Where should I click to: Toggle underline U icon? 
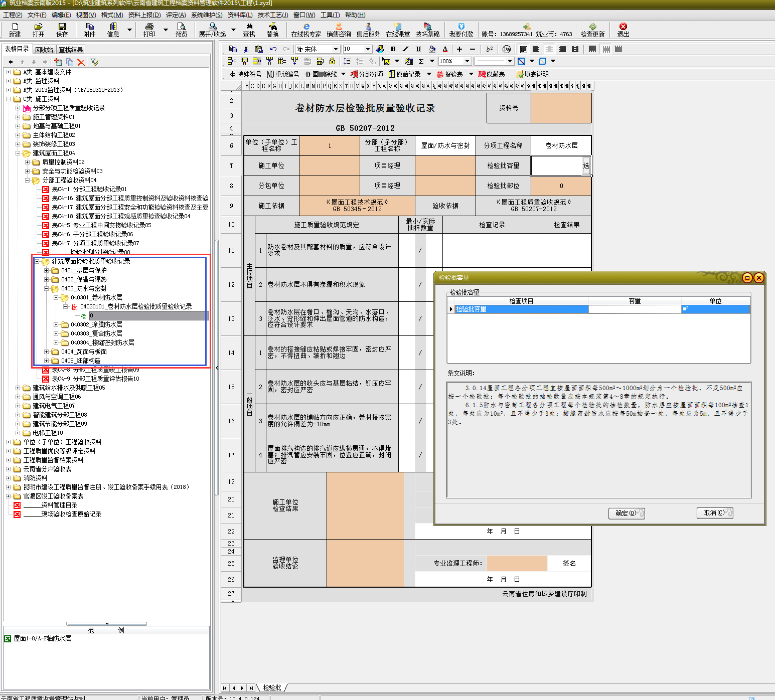click(418, 49)
